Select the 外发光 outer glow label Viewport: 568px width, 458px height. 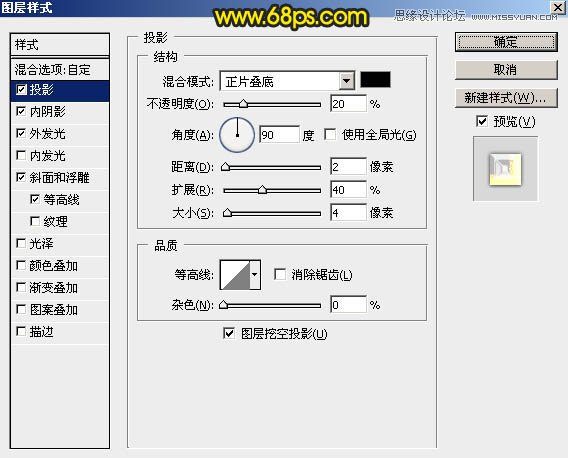[x=47, y=134]
